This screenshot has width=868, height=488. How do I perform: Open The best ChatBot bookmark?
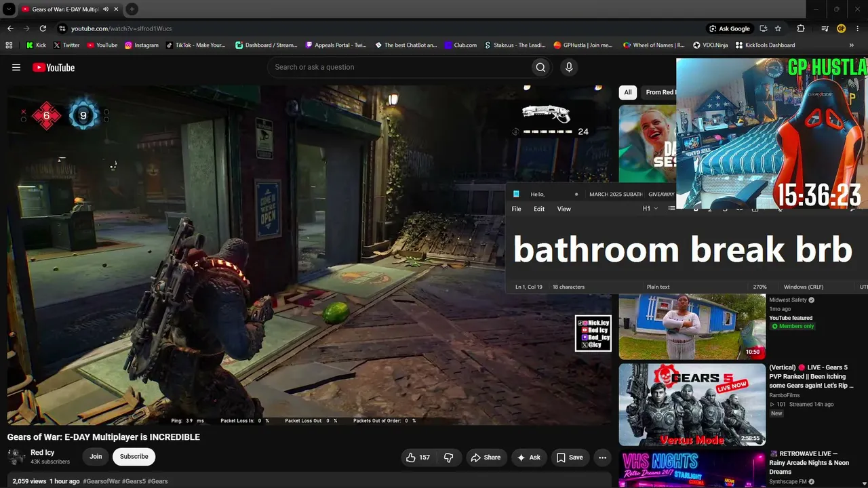click(x=406, y=45)
